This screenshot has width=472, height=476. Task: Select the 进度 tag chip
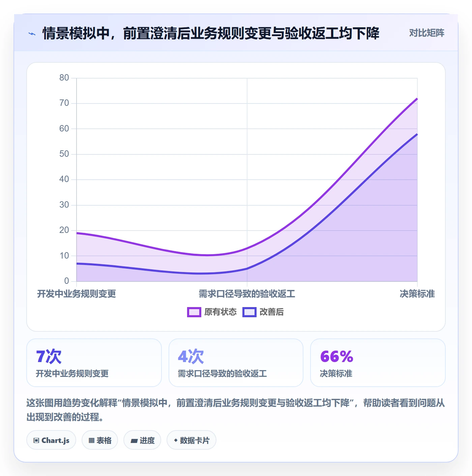[x=142, y=440]
